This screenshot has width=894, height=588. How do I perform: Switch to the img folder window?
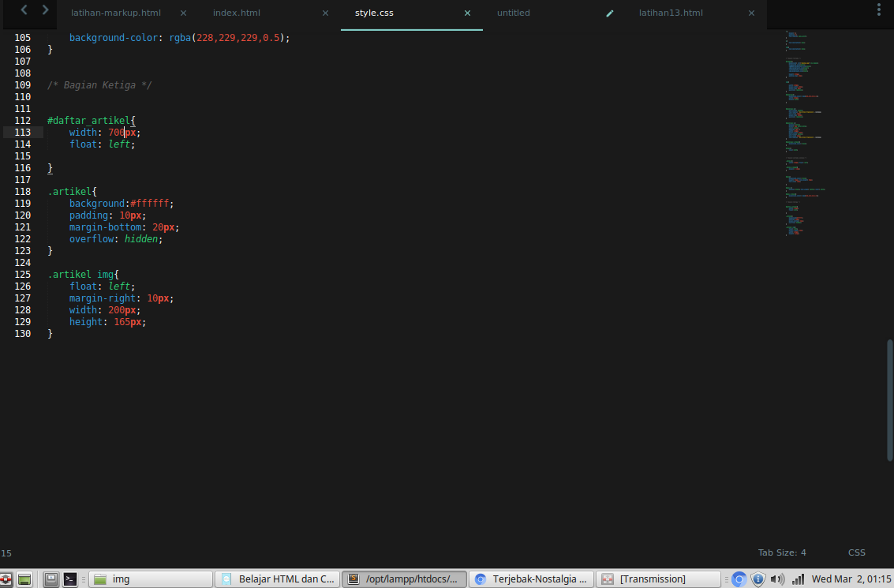[151, 579]
